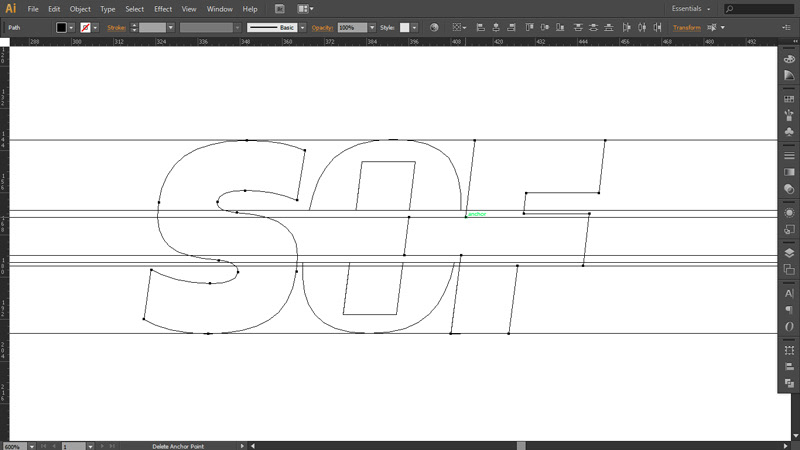The image size is (800, 450).
Task: Open the Stroke panel icon
Action: (789, 156)
